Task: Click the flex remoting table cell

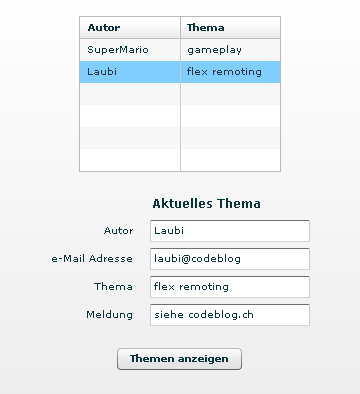Action: pos(230,72)
